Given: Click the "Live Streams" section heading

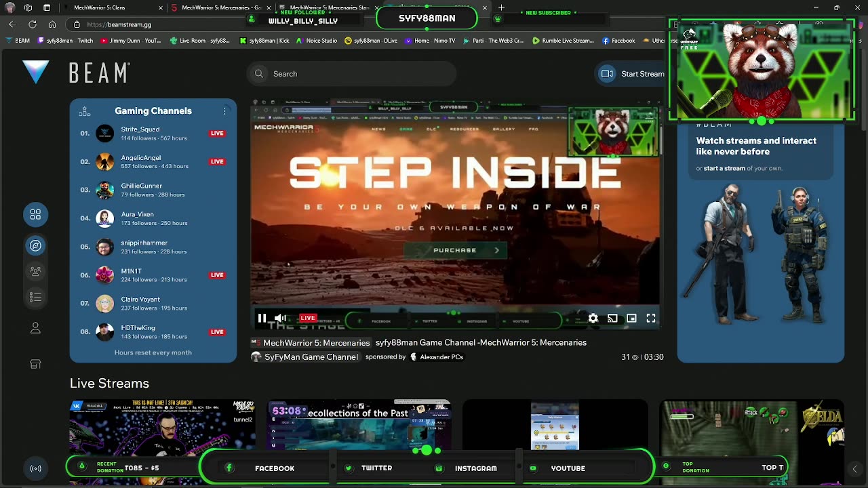Looking at the screenshot, I should coord(109,384).
